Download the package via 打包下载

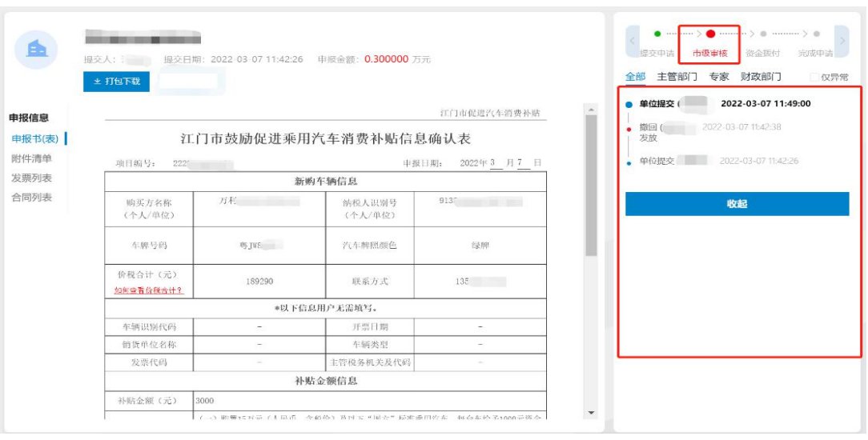coord(117,82)
